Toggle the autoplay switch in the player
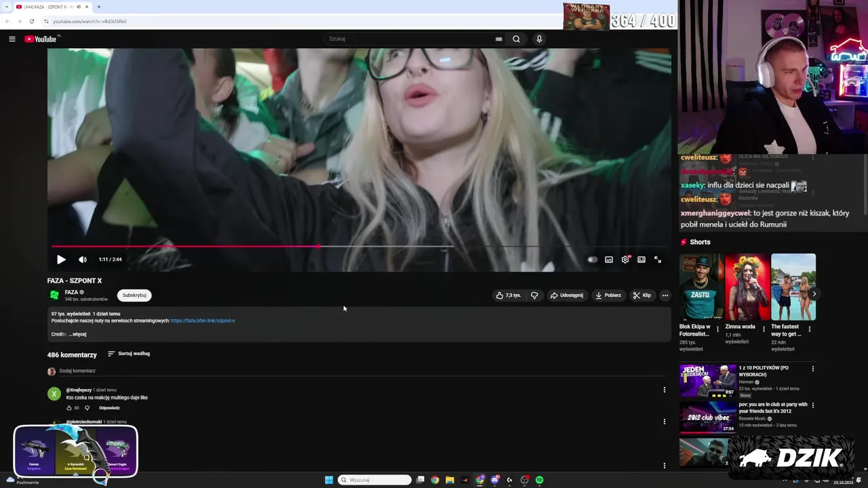The image size is (868, 488). (592, 260)
